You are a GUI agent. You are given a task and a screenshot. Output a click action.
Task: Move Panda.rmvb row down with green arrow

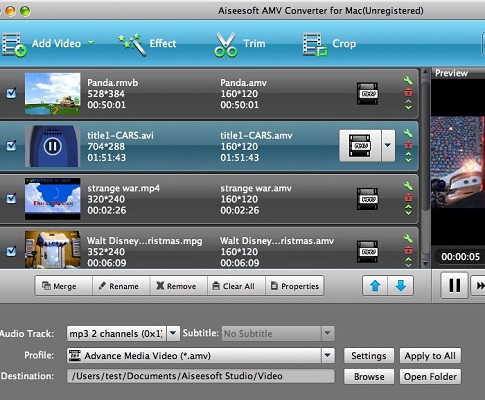408,107
